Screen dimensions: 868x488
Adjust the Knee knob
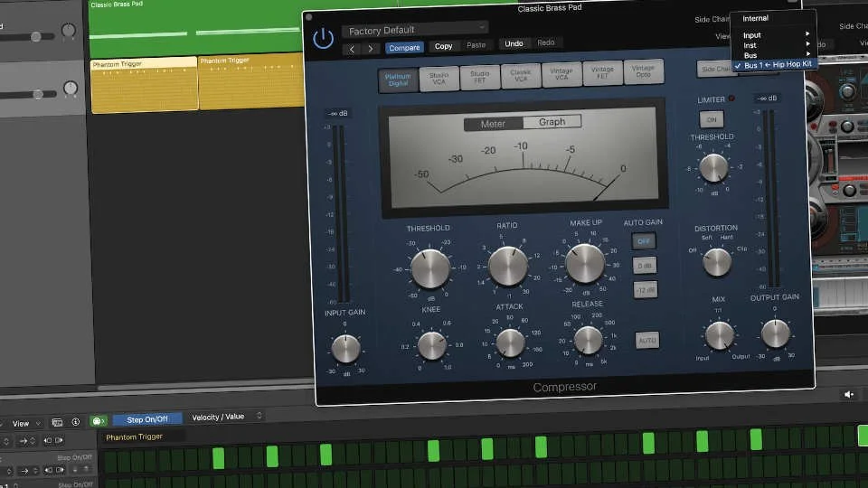(432, 346)
